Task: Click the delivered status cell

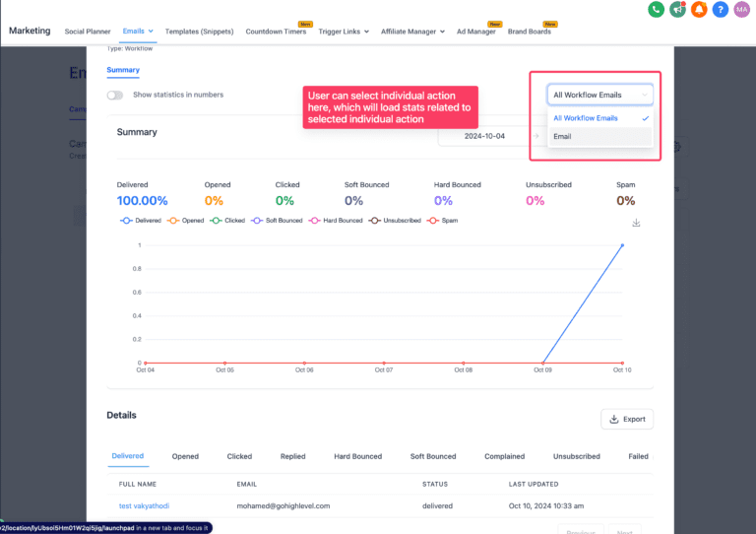Action: click(437, 506)
